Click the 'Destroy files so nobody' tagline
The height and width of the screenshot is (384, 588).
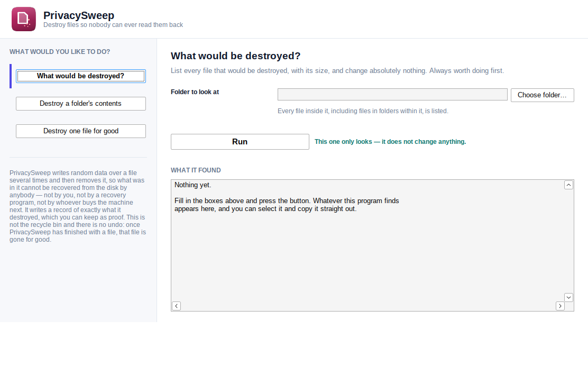(x=113, y=25)
